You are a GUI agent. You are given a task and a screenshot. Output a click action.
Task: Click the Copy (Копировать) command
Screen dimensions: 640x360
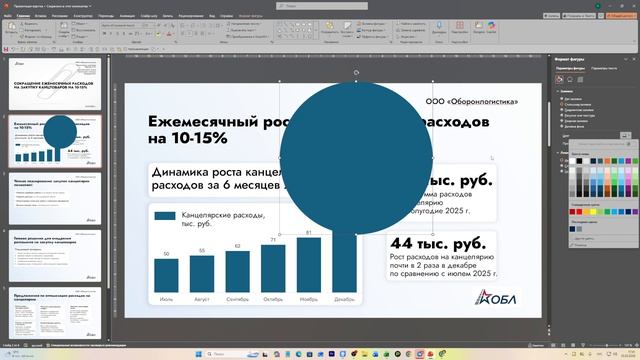[x=31, y=30]
